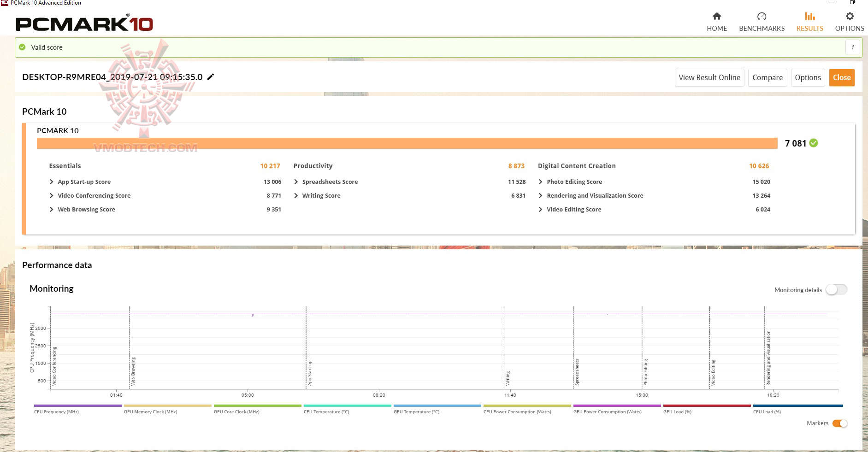Minimize the PCMark 10 window

832,2
